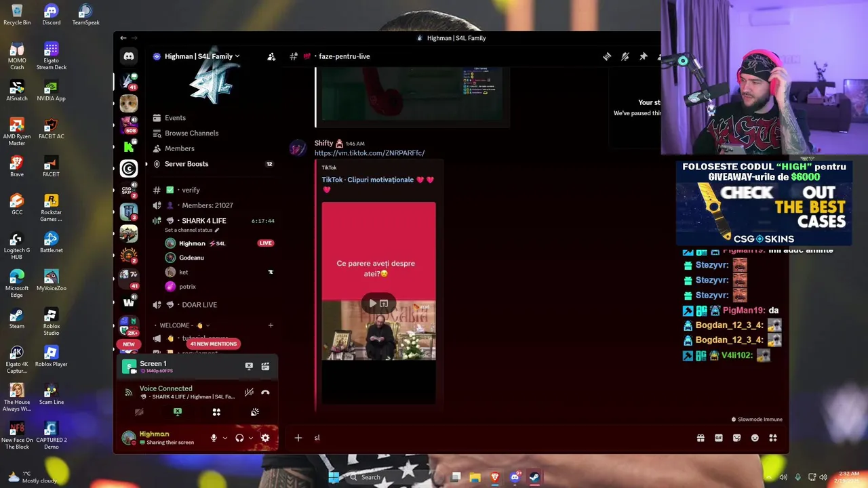Select user ket in voice channel
This screenshot has width=868, height=488.
(x=220, y=272)
